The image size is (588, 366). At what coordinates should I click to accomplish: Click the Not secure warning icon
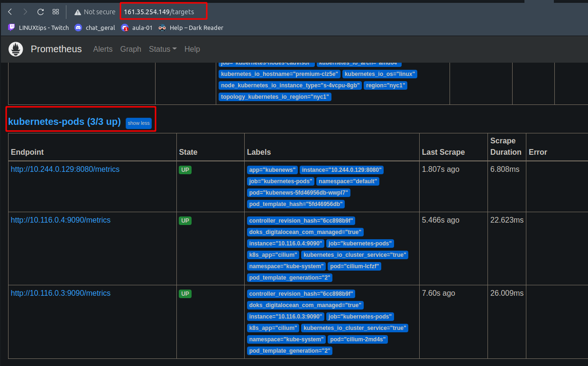click(x=78, y=12)
